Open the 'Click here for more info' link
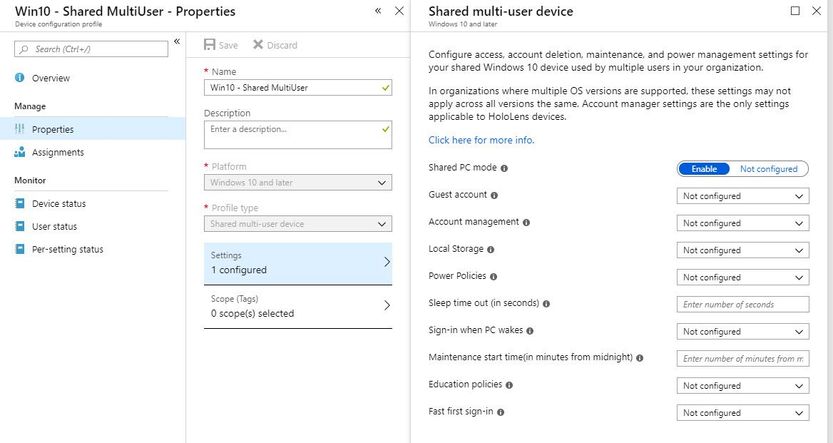The height and width of the screenshot is (443, 833). (481, 140)
